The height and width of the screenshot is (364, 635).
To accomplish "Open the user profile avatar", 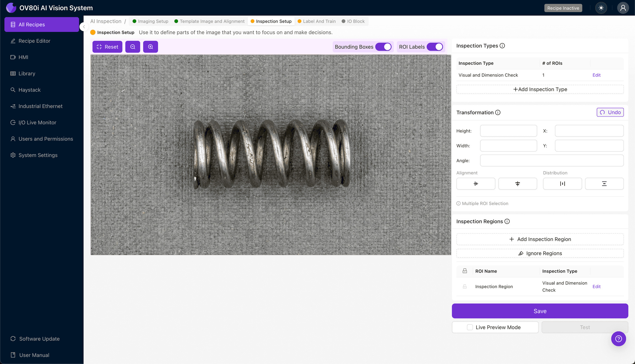I will click(623, 8).
